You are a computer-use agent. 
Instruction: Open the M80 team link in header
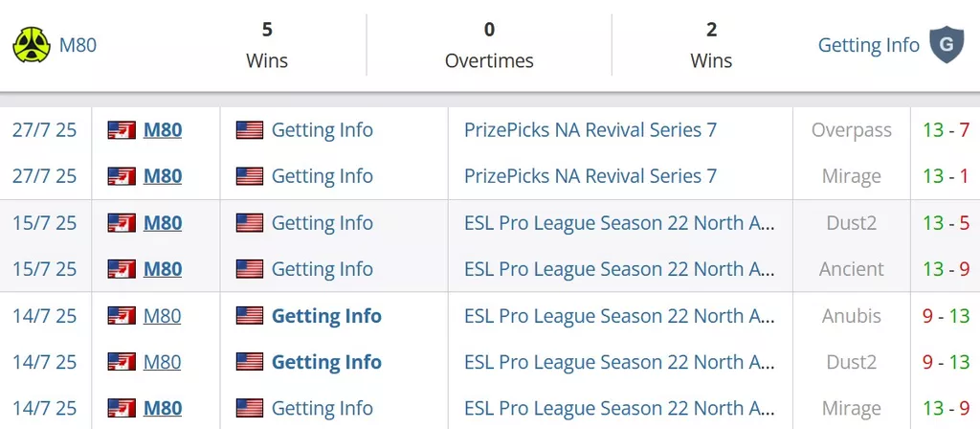[x=78, y=45]
